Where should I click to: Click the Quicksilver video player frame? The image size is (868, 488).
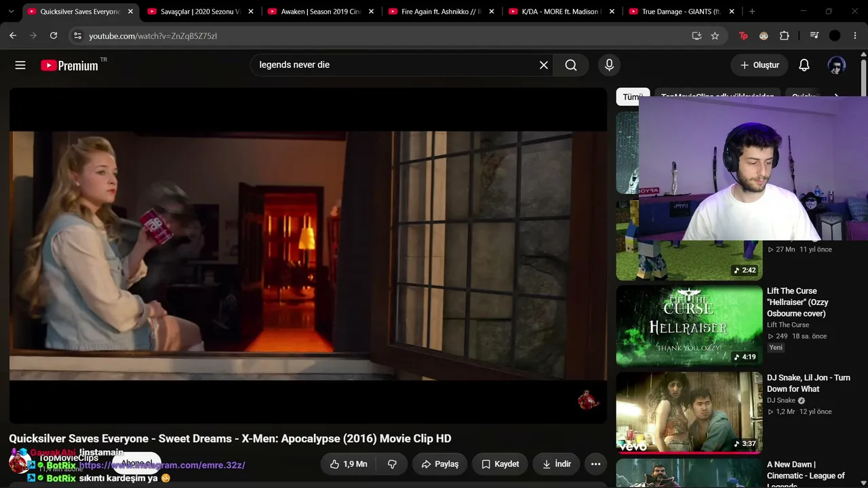point(308,256)
